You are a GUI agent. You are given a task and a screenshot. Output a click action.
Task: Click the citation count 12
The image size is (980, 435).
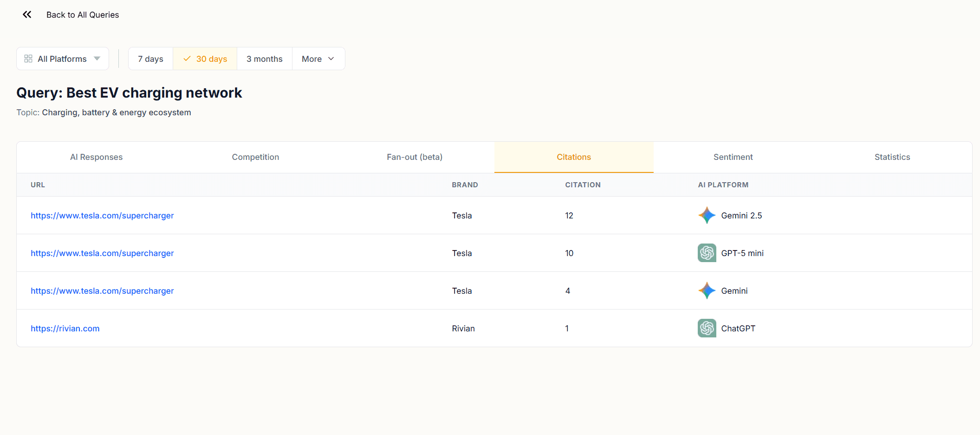[x=569, y=216]
